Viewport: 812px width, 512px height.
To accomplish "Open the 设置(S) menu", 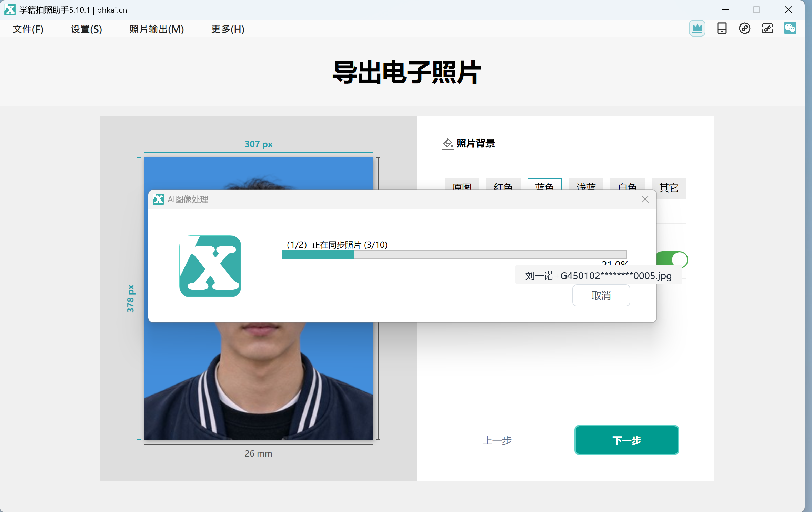I will 86,29.
